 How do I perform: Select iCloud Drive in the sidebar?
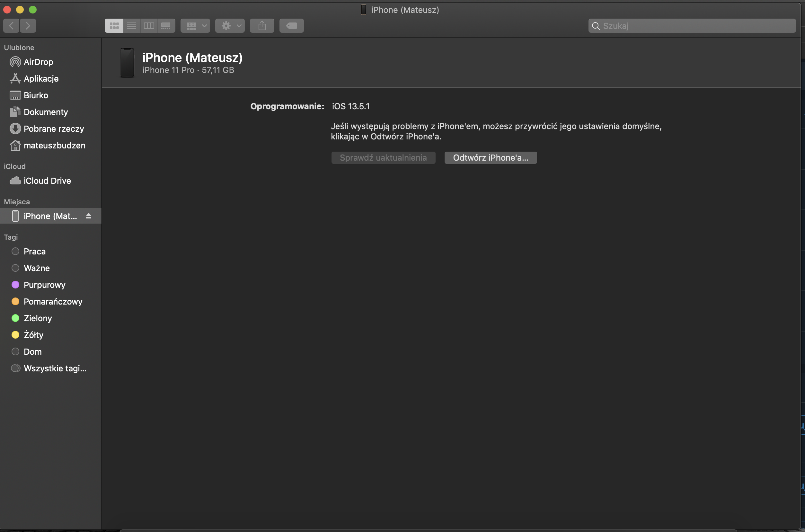[47, 181]
